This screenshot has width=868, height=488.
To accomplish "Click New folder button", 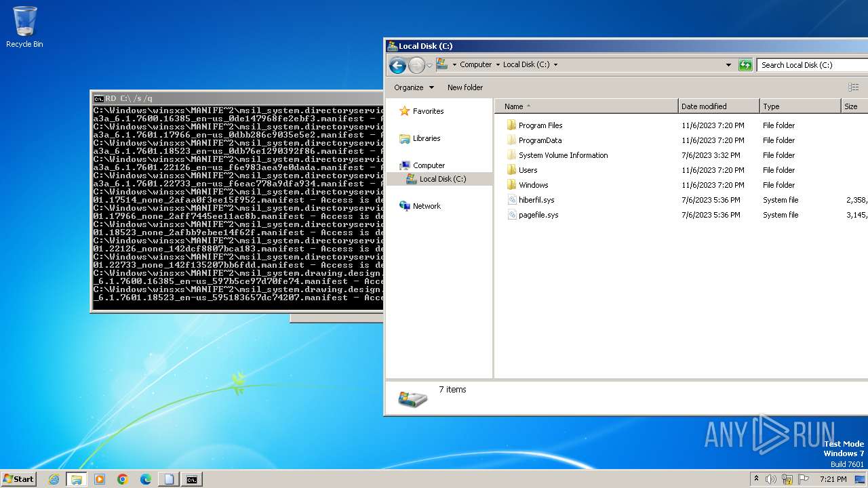I will coord(465,87).
